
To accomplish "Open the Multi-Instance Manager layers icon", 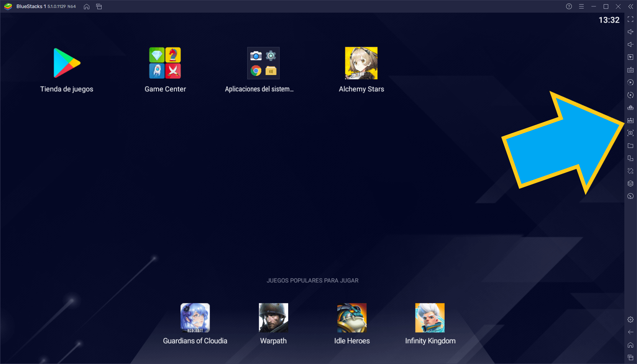I will tap(630, 184).
